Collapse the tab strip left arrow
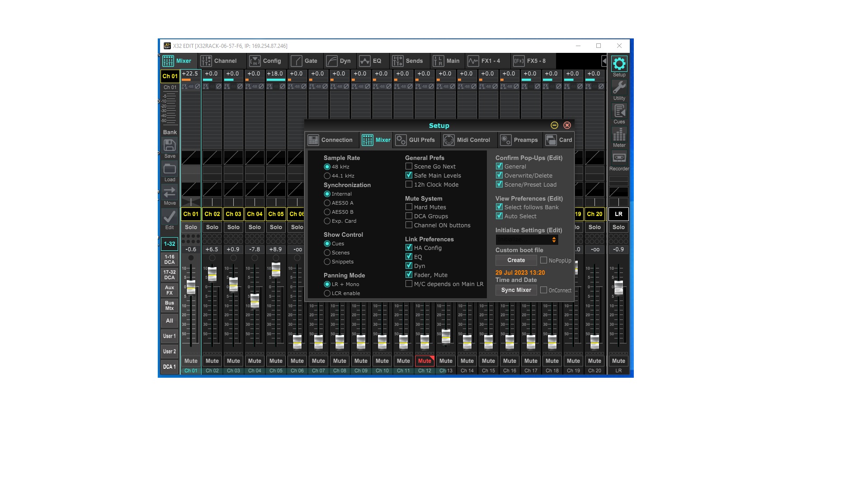Viewport: 868px width, 488px height. [x=604, y=61]
